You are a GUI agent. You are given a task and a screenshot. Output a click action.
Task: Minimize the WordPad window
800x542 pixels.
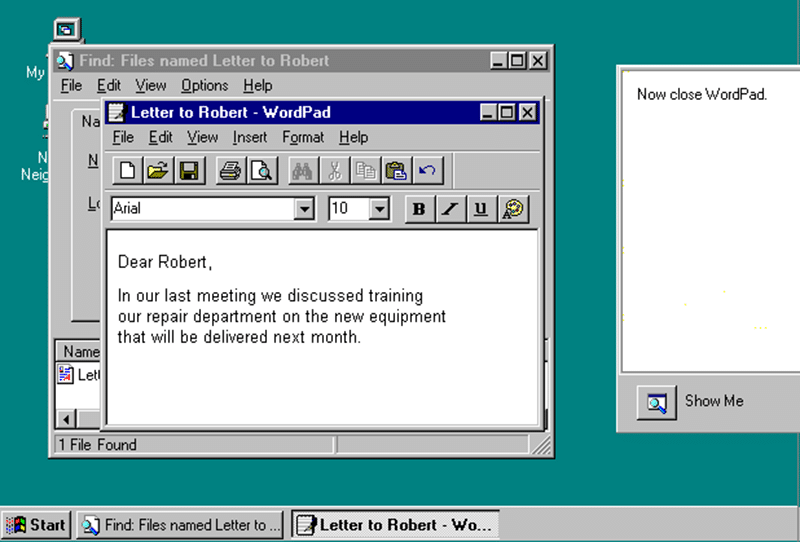coord(488,112)
